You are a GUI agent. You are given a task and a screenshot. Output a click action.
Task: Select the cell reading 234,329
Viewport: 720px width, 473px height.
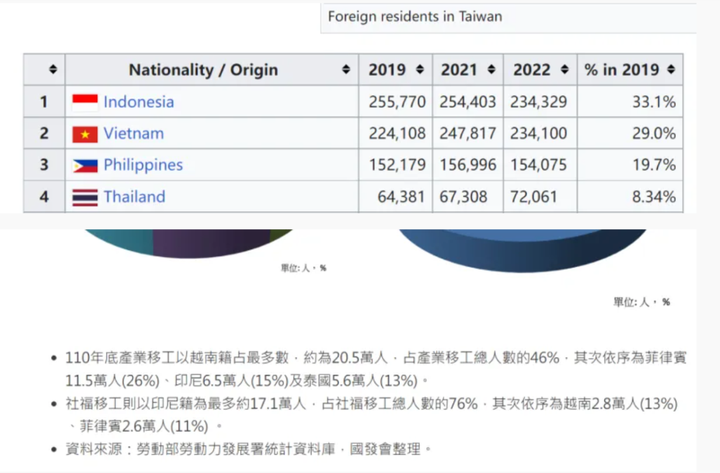point(540,101)
